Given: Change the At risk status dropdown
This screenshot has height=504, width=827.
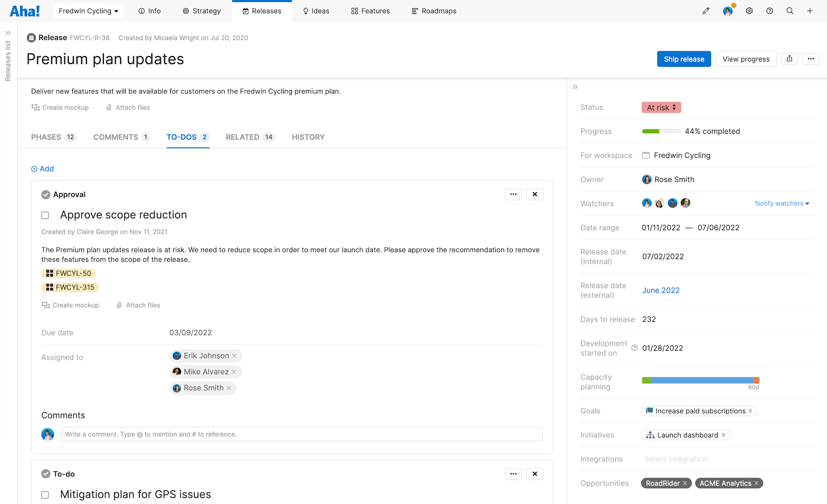Looking at the screenshot, I should point(661,107).
